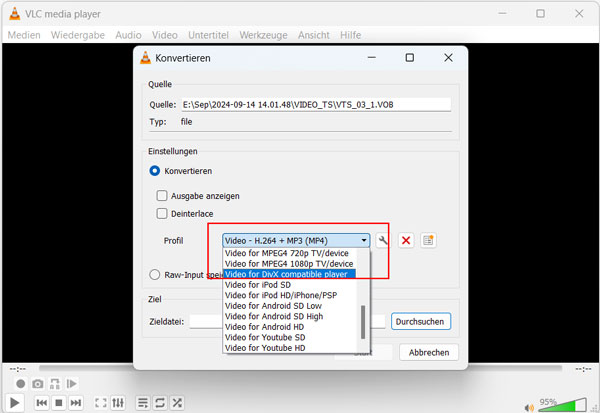Show the playlist icon
Screen dimensions: 600x413
(143, 403)
